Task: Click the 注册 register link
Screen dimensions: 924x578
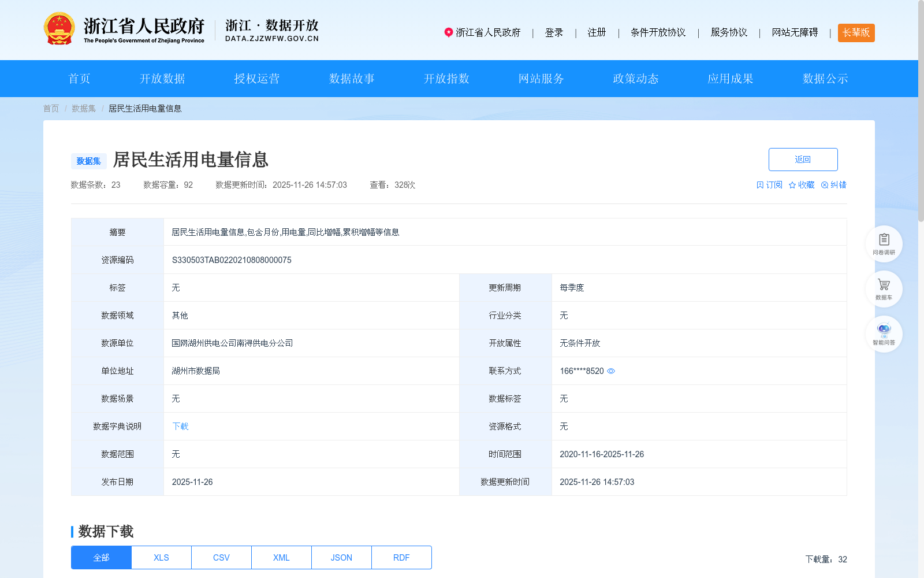Action: point(597,33)
